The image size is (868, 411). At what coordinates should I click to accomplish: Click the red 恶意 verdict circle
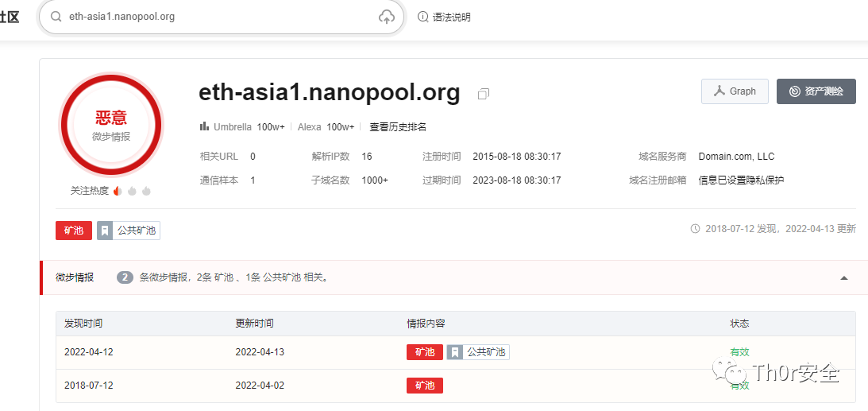click(x=110, y=125)
